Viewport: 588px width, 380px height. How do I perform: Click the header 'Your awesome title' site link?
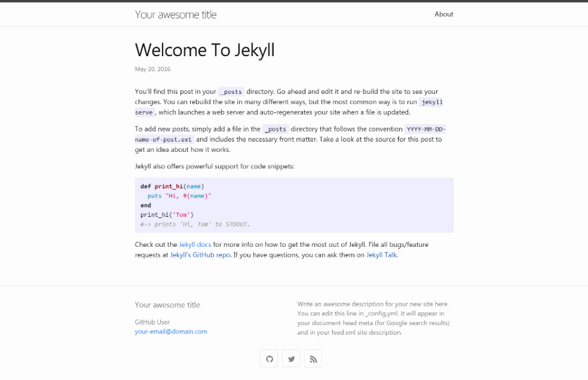(x=175, y=14)
